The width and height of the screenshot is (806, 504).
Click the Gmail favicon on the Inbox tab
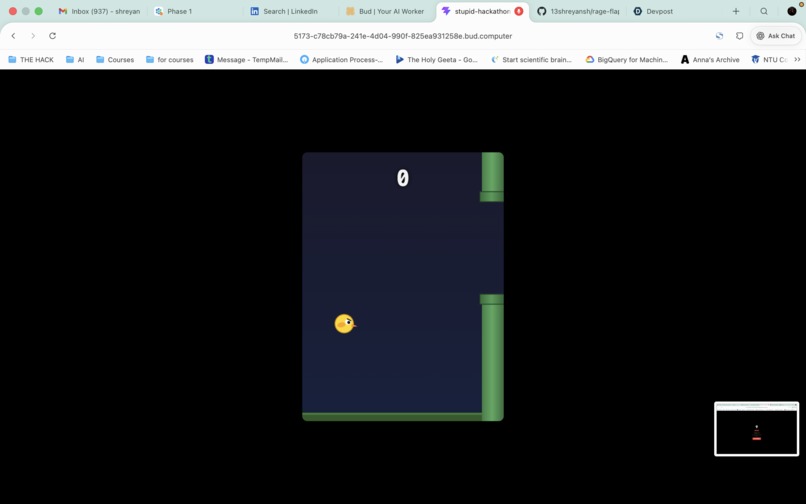pos(63,11)
